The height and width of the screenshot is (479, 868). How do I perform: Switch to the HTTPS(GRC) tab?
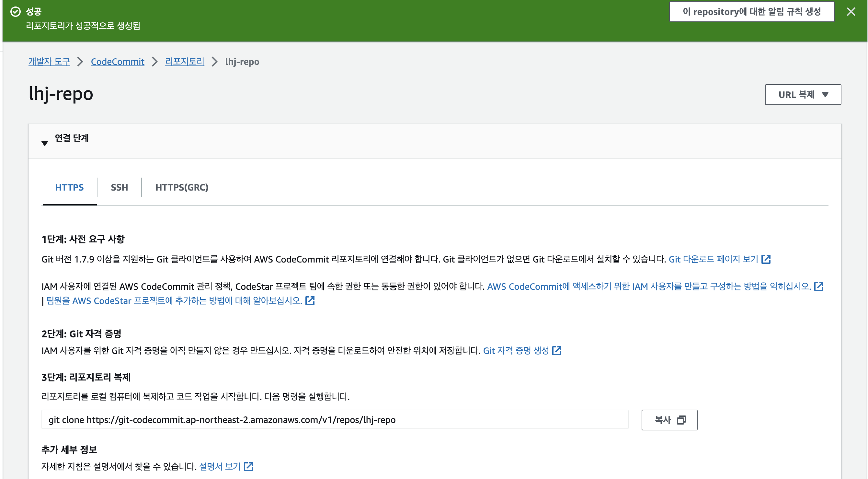[x=182, y=187]
